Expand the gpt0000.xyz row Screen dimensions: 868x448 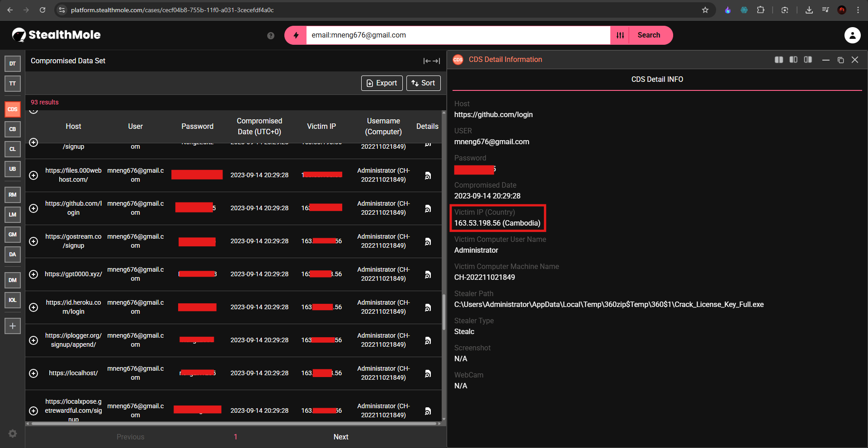(x=33, y=274)
